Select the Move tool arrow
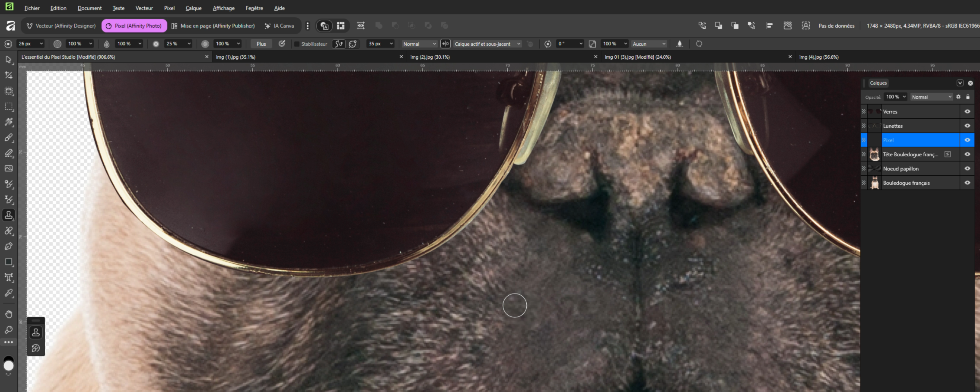 point(9,60)
